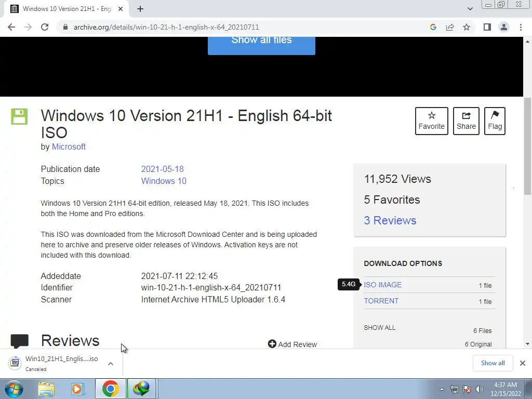
Task: Open the Windows Start menu
Action: coord(13,389)
